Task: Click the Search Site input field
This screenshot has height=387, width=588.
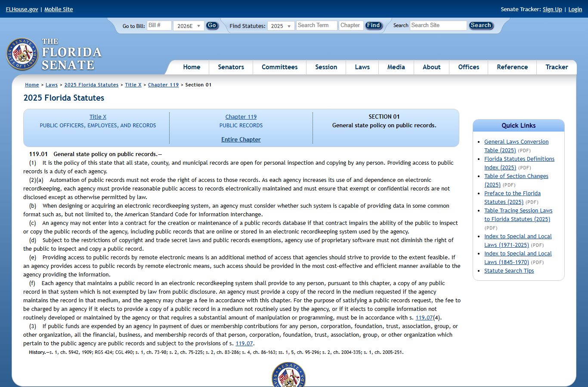Action: pyautogui.click(x=438, y=25)
